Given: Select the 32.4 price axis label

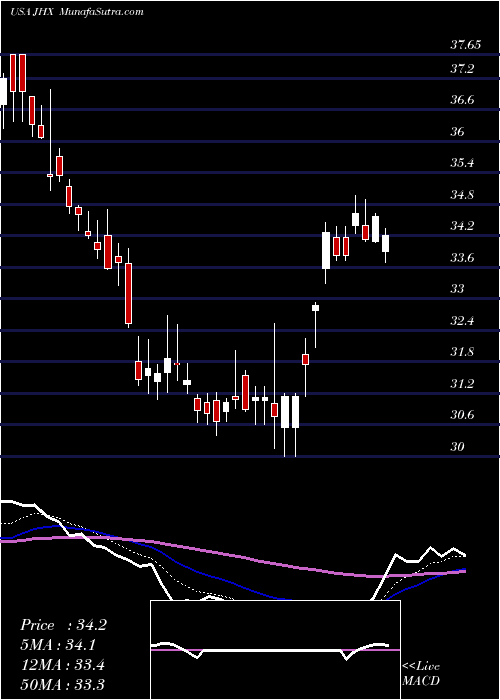Looking at the screenshot, I should point(462,321).
